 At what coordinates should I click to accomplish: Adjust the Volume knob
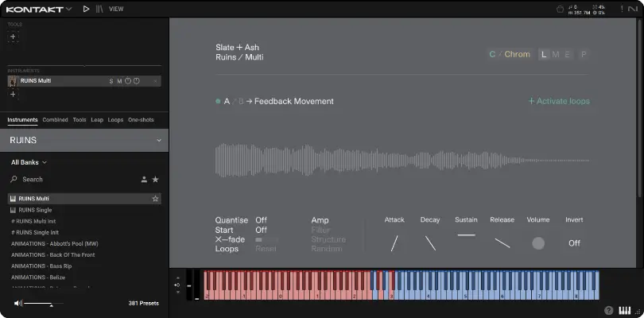[538, 243]
